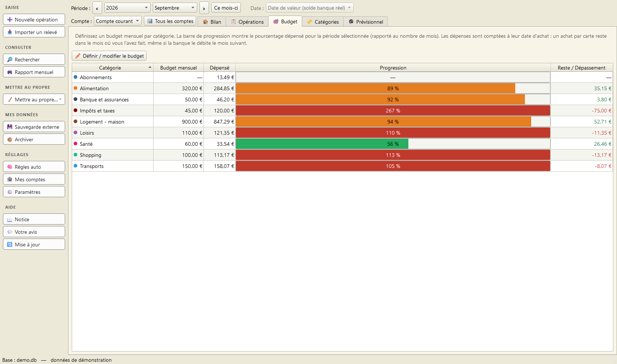Click the Shopping budget value 100,00 €
Viewport: 617px width, 364px height.
click(192, 155)
